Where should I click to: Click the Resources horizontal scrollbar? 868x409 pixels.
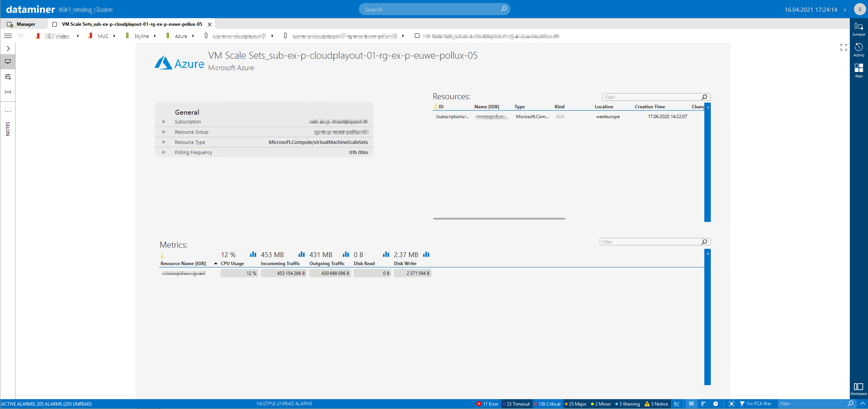(499, 219)
